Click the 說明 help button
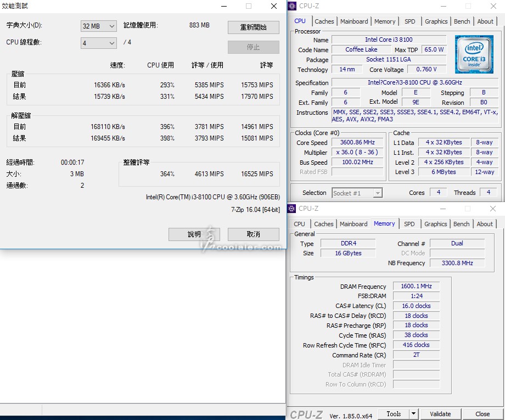Image resolution: width=505 pixels, height=420 pixels. click(x=194, y=234)
